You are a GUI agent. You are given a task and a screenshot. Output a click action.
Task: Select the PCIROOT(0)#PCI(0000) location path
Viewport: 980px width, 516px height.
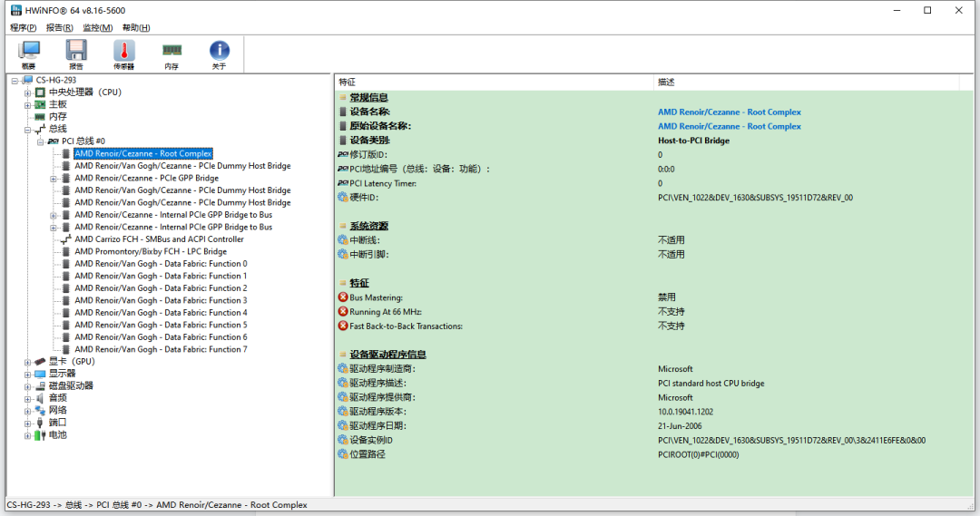(x=698, y=454)
